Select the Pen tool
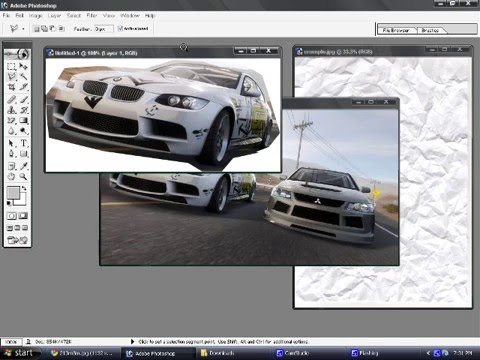The height and width of the screenshot is (360, 480). point(11,154)
